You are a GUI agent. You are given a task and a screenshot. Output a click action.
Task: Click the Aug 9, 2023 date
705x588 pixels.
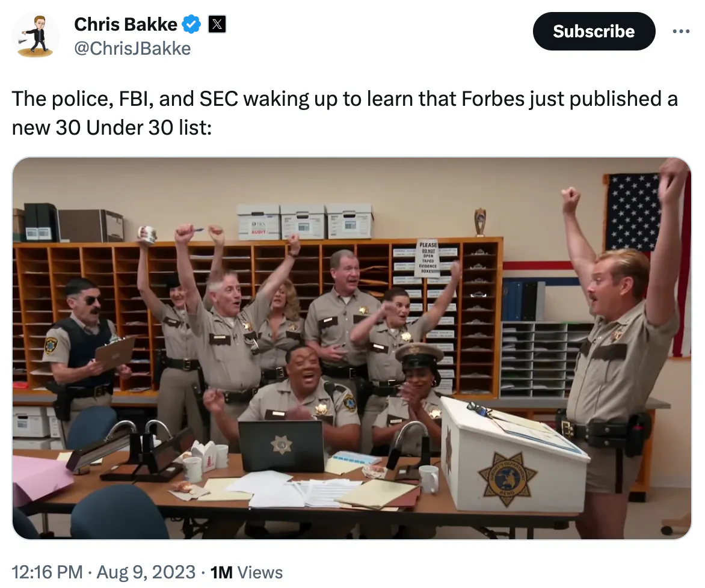click(146, 572)
